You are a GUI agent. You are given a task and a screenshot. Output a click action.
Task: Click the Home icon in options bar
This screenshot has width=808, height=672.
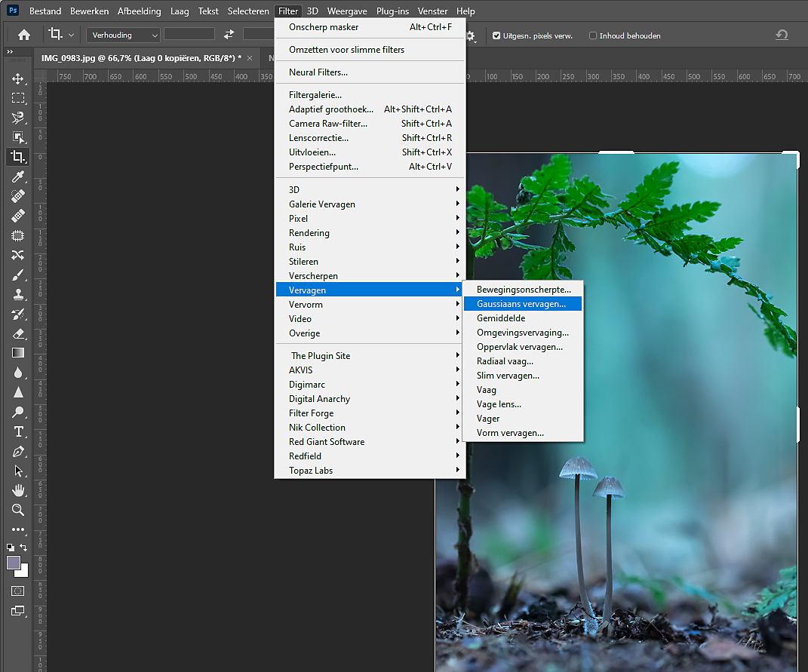click(x=24, y=35)
